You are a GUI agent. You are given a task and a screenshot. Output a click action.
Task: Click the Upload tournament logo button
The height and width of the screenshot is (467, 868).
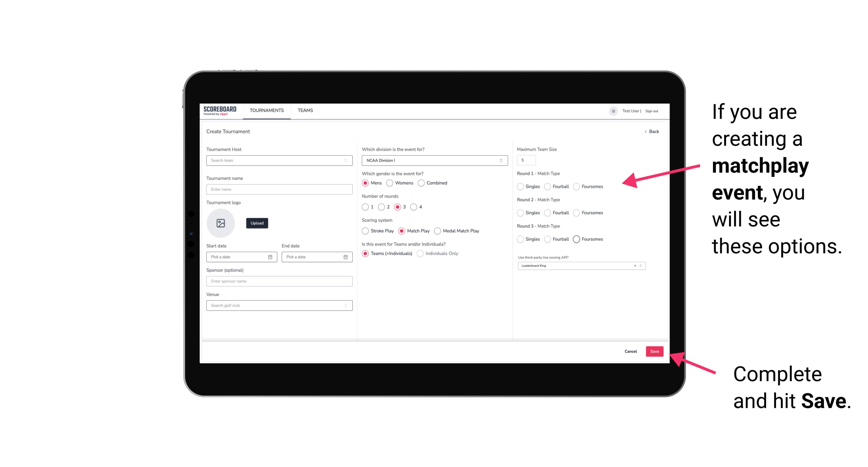[x=257, y=223]
